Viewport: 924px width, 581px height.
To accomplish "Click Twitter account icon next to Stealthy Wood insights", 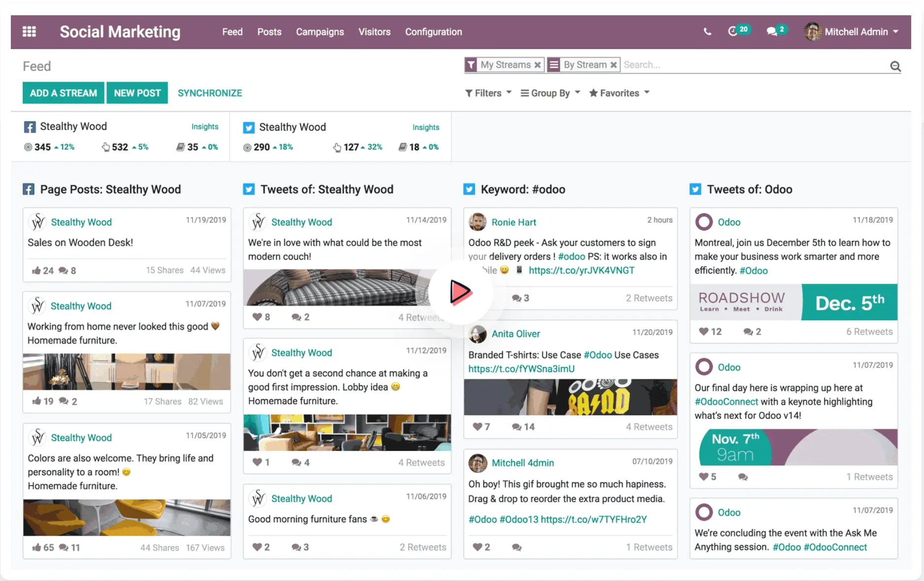I will coord(249,128).
